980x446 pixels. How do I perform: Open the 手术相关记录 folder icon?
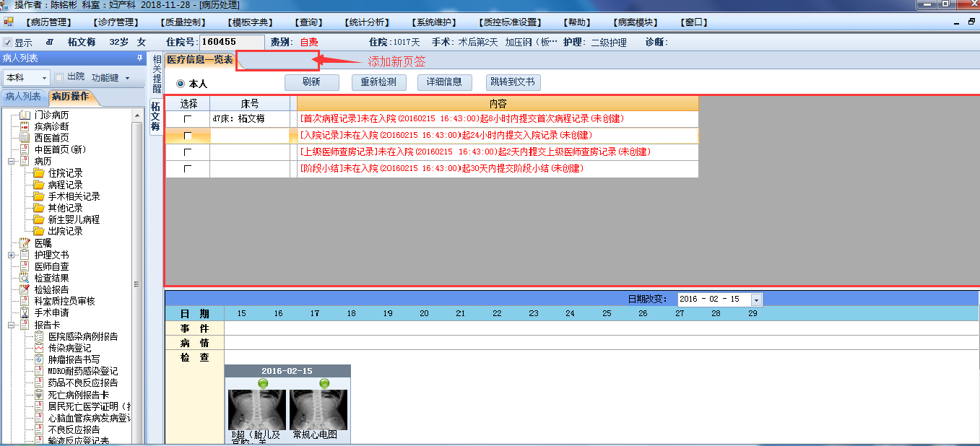coord(38,196)
